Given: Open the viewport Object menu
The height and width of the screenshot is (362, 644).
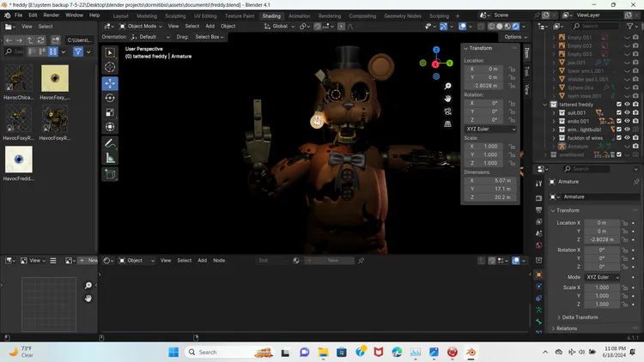Looking at the screenshot, I should pos(228,27).
